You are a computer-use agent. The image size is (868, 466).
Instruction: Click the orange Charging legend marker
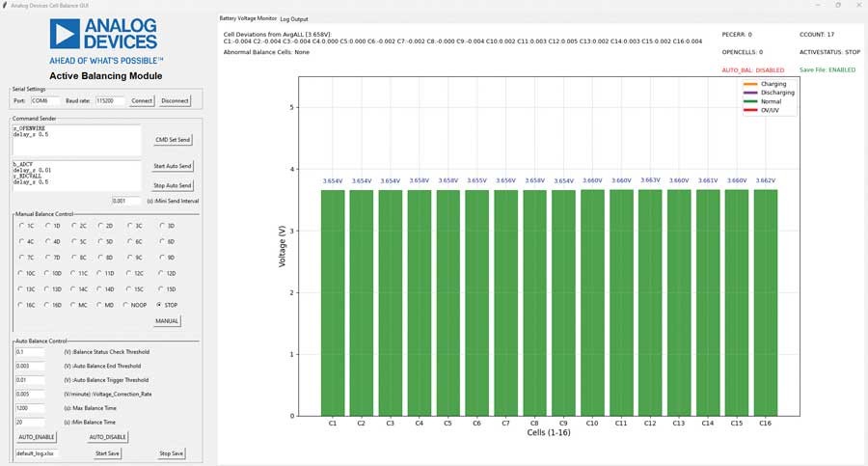tap(751, 84)
